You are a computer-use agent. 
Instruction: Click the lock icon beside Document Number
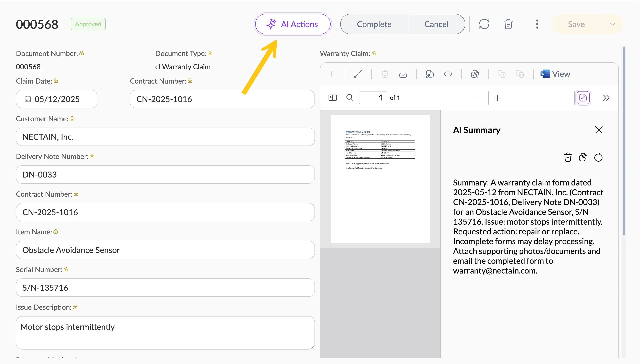(x=82, y=53)
